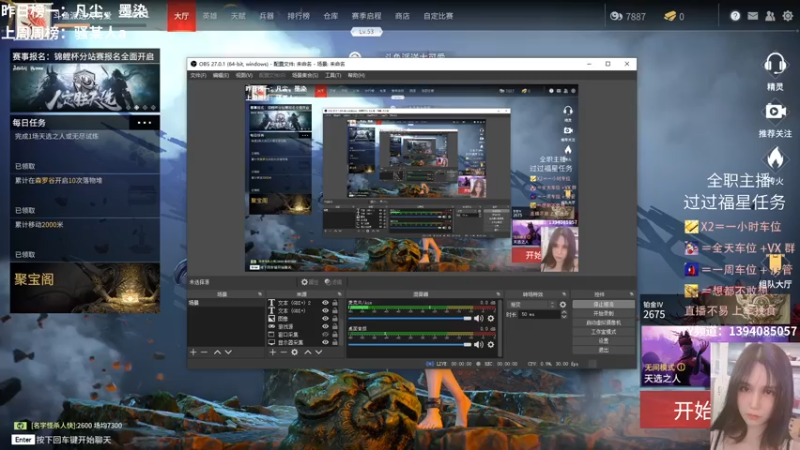Screen dimensions: 800x450
Task: Open the game friends list icon
Action: [770, 16]
